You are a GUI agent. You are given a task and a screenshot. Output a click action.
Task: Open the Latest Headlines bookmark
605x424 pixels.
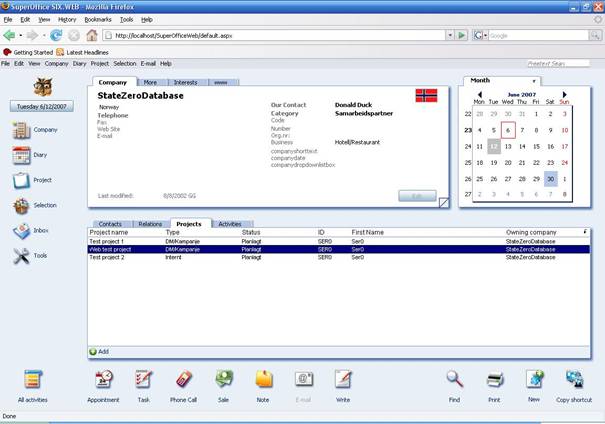[83, 52]
